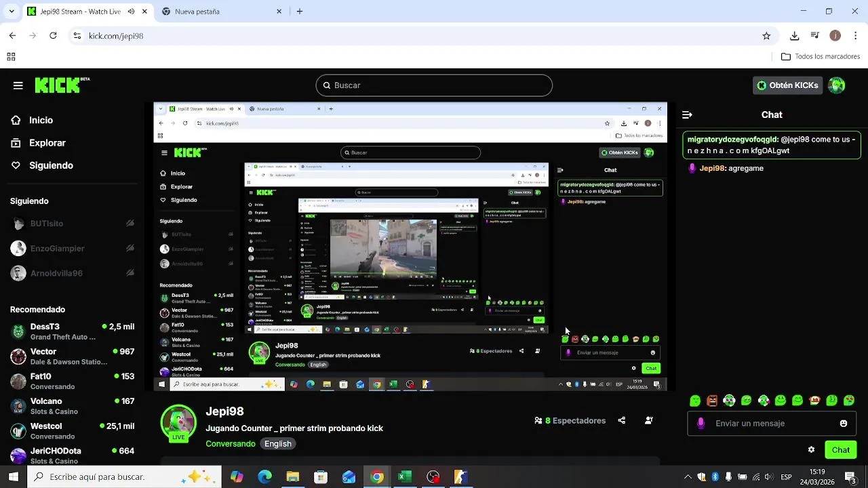Screen dimensions: 868x488
Task: Click the Buscar search field
Action: click(434, 85)
